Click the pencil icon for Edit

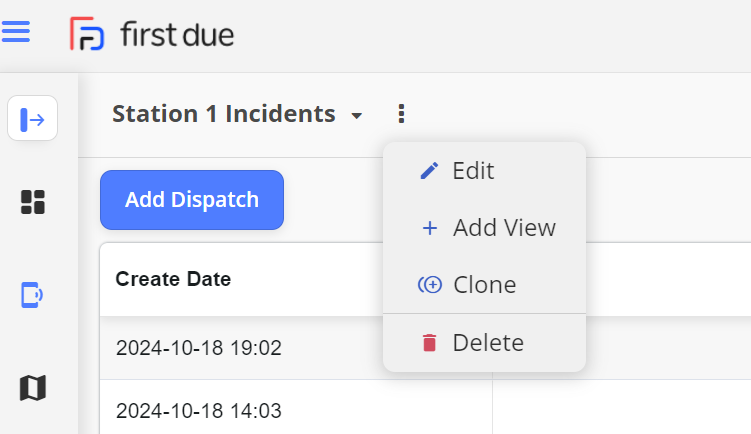(429, 171)
